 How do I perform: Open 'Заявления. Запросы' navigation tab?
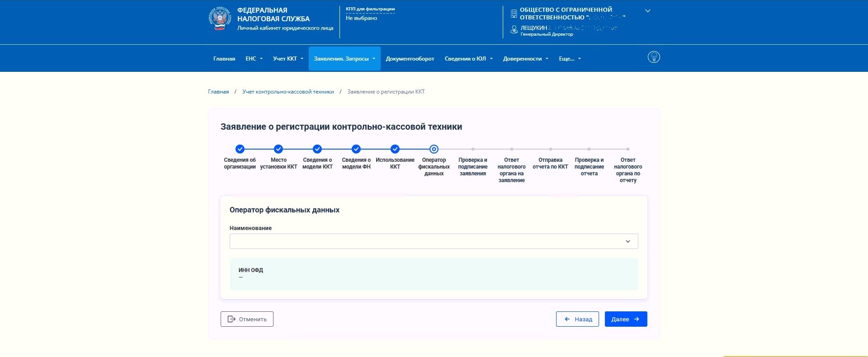pyautogui.click(x=344, y=59)
